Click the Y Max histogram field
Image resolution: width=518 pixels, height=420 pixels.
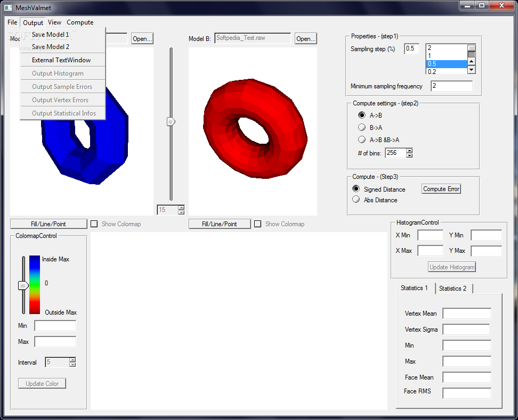click(486, 251)
